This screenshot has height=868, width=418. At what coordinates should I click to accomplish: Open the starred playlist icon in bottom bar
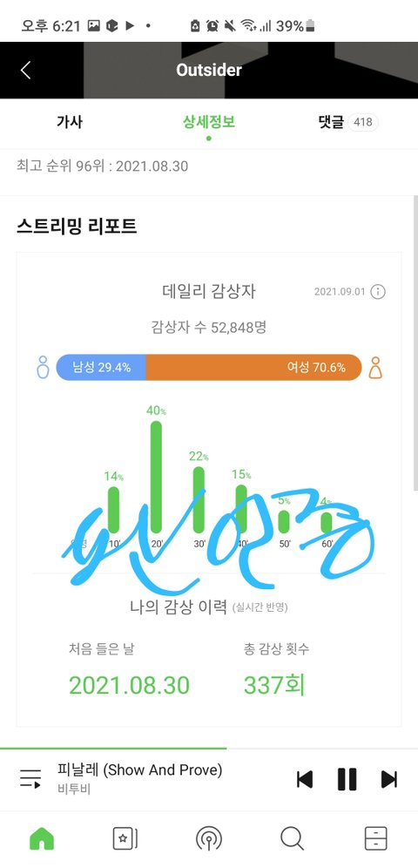tap(125, 838)
